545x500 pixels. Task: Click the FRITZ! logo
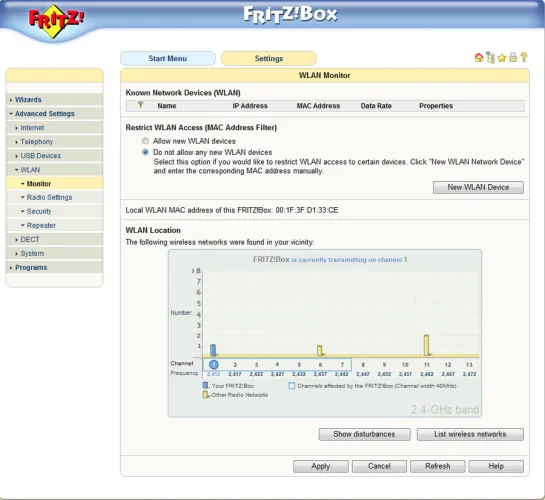(56, 20)
